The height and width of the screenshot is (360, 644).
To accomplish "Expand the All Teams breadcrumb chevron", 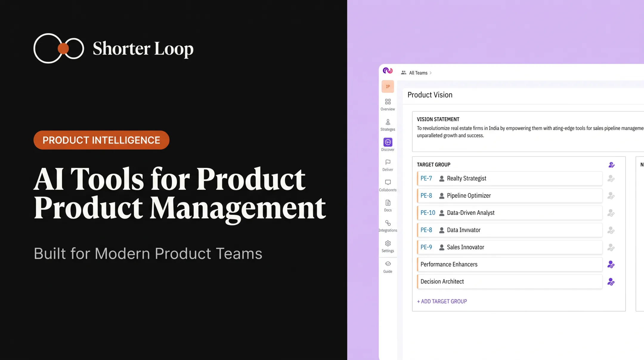I will [431, 73].
